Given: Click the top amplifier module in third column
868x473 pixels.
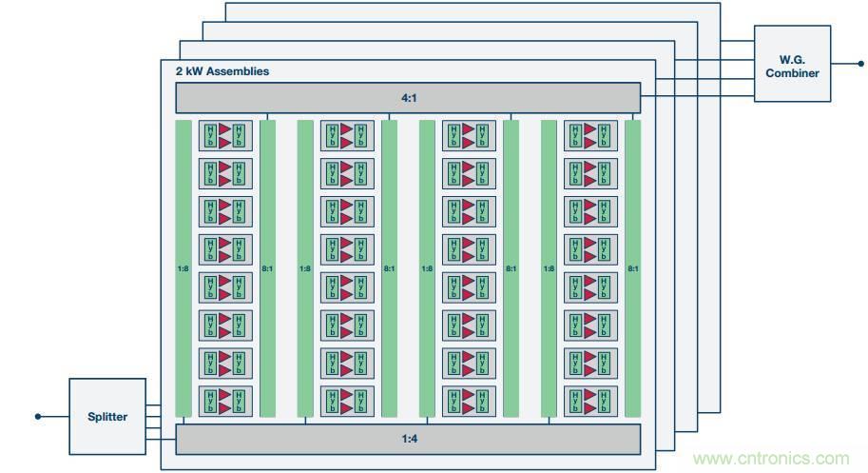Looking at the screenshot, I should [469, 136].
